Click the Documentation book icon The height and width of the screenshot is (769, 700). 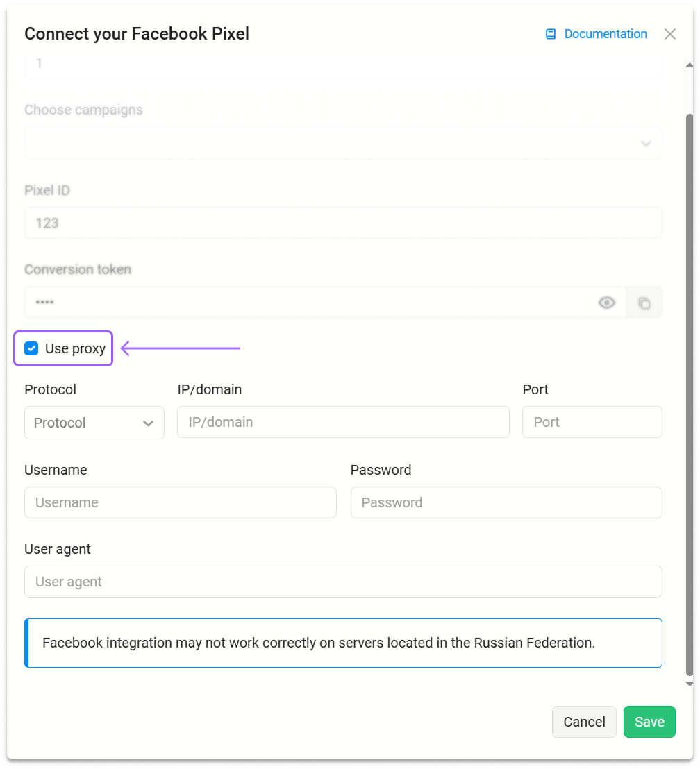click(551, 34)
